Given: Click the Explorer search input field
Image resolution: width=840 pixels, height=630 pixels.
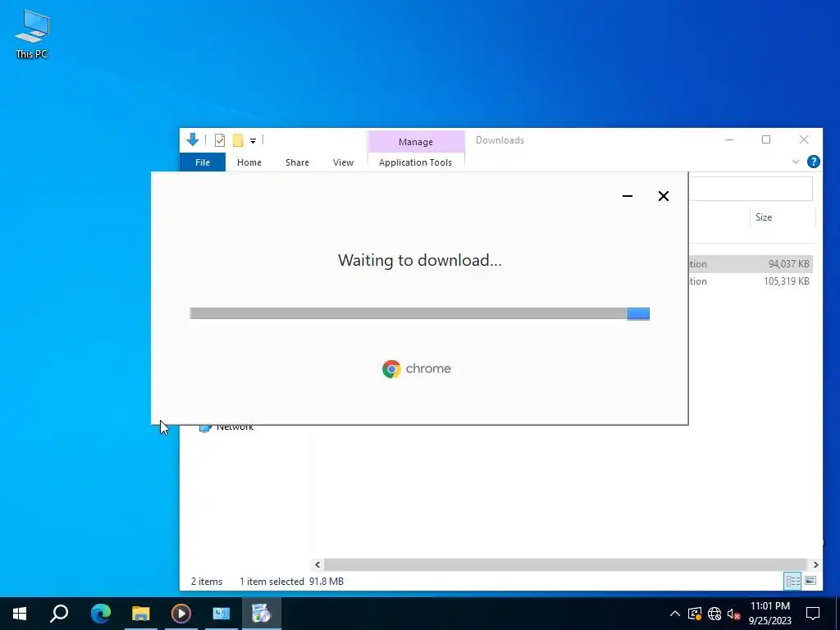Looking at the screenshot, I should 751,189.
